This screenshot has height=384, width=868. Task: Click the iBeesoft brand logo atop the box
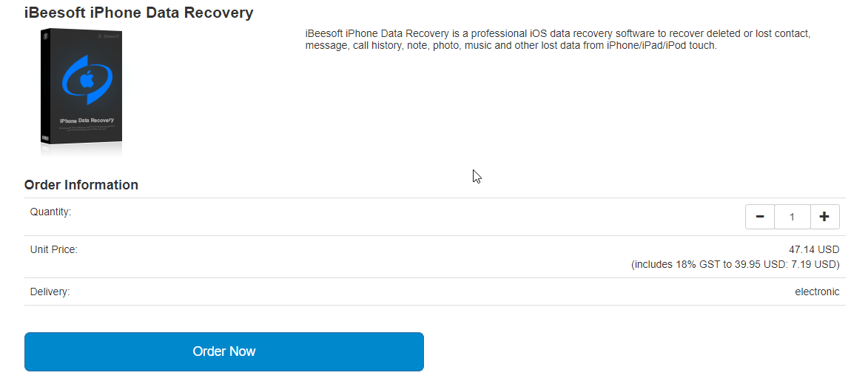click(109, 36)
